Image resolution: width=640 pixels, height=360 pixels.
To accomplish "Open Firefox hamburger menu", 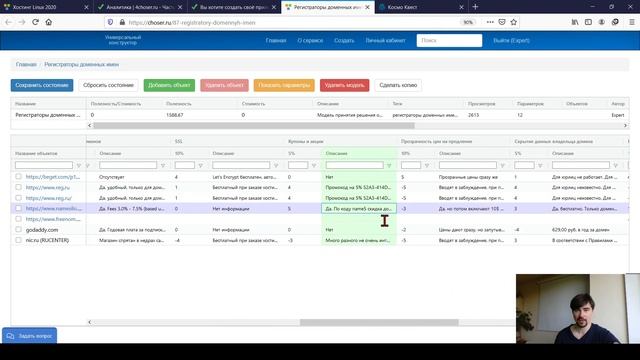I will click(632, 22).
